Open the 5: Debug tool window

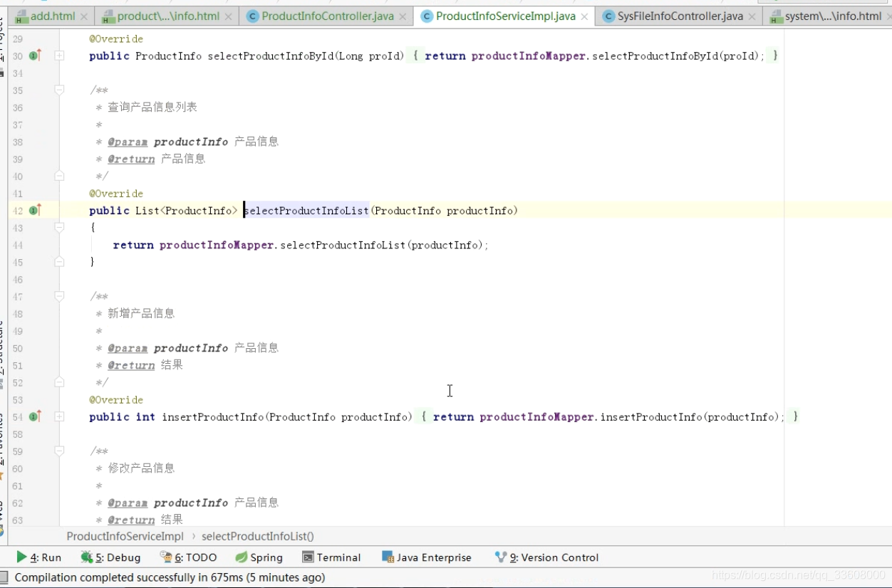tap(110, 557)
